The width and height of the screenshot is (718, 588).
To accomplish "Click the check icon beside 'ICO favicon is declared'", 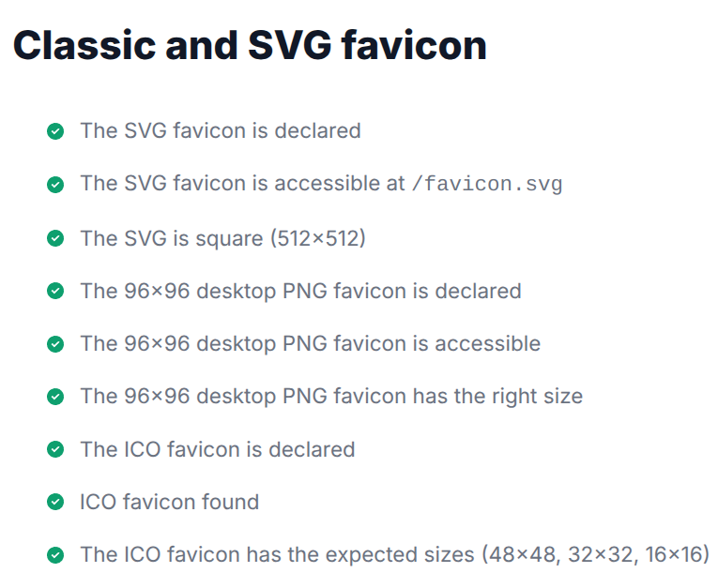I will (x=55, y=449).
